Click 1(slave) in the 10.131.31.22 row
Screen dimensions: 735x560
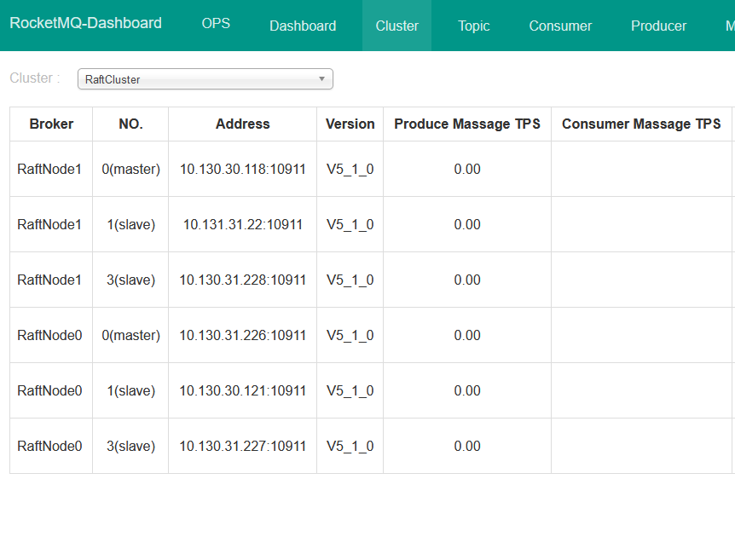pos(130,224)
